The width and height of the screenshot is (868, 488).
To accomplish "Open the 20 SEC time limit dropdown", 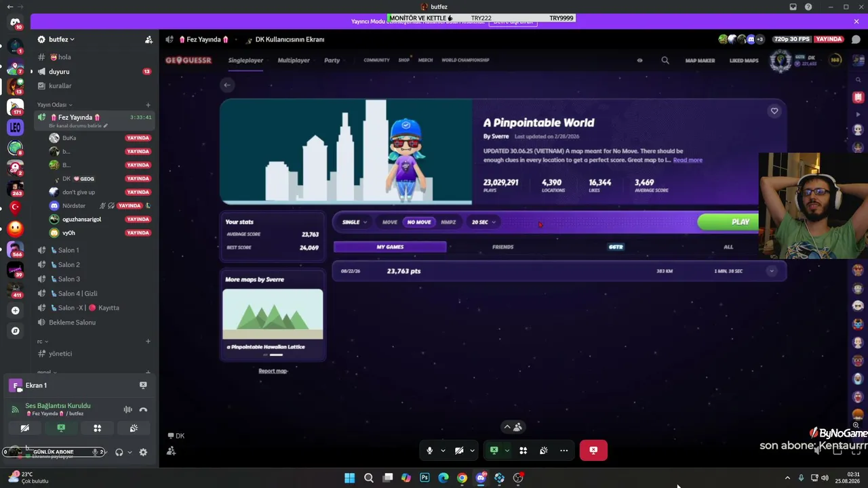I will pyautogui.click(x=484, y=222).
